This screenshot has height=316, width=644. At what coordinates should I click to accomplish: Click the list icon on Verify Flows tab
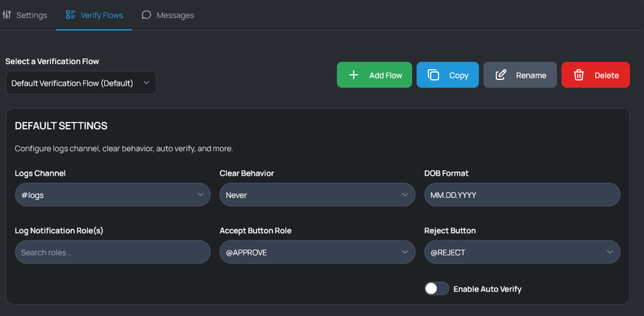pos(70,15)
